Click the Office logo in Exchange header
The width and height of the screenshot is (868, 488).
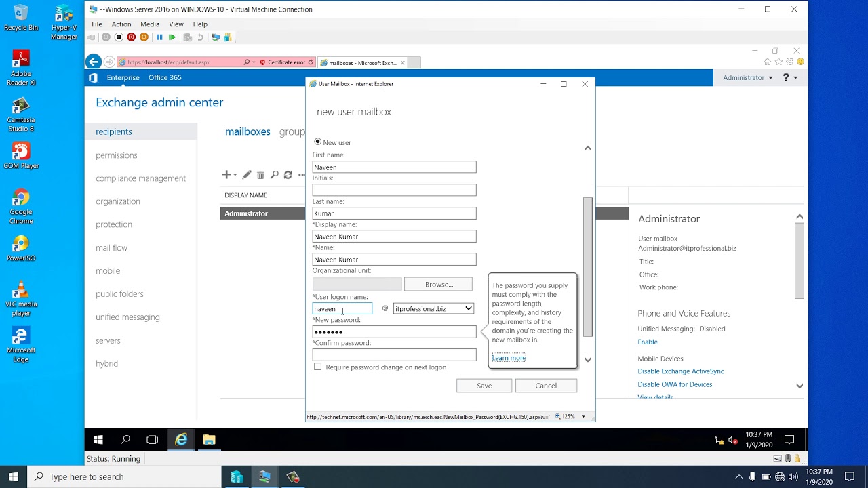(94, 78)
